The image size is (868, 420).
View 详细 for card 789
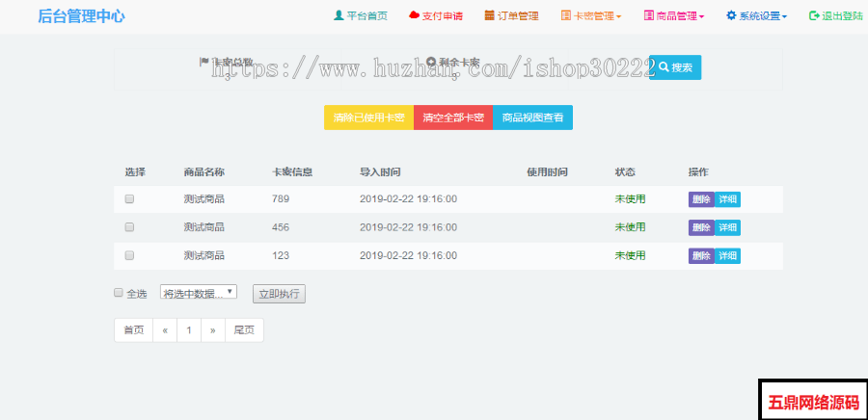coord(727,199)
